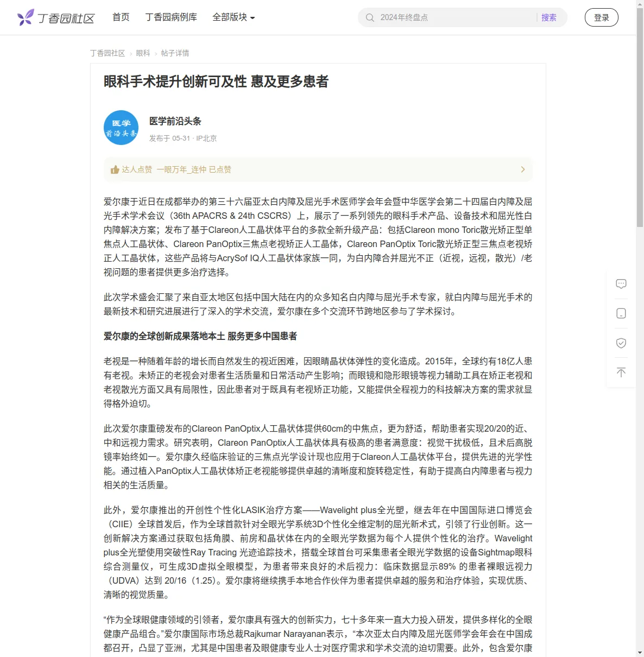Click the shield check icon in the side panel
The height and width of the screenshot is (657, 644).
click(621, 343)
